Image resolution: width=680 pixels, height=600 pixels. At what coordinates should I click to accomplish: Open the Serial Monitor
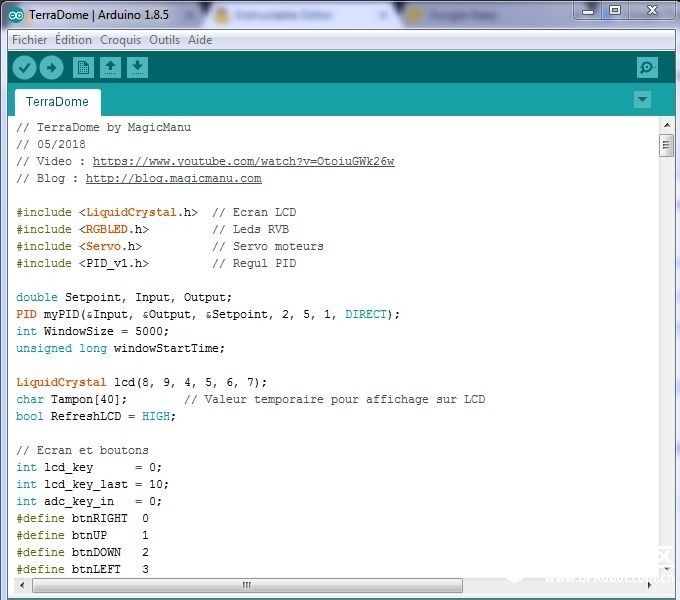point(647,68)
